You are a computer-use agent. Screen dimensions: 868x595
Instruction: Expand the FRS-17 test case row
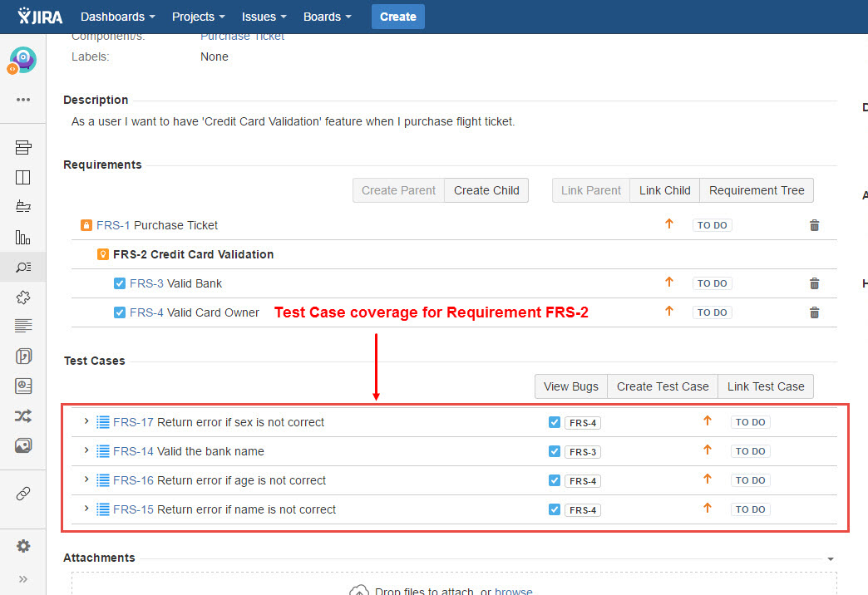click(x=86, y=421)
